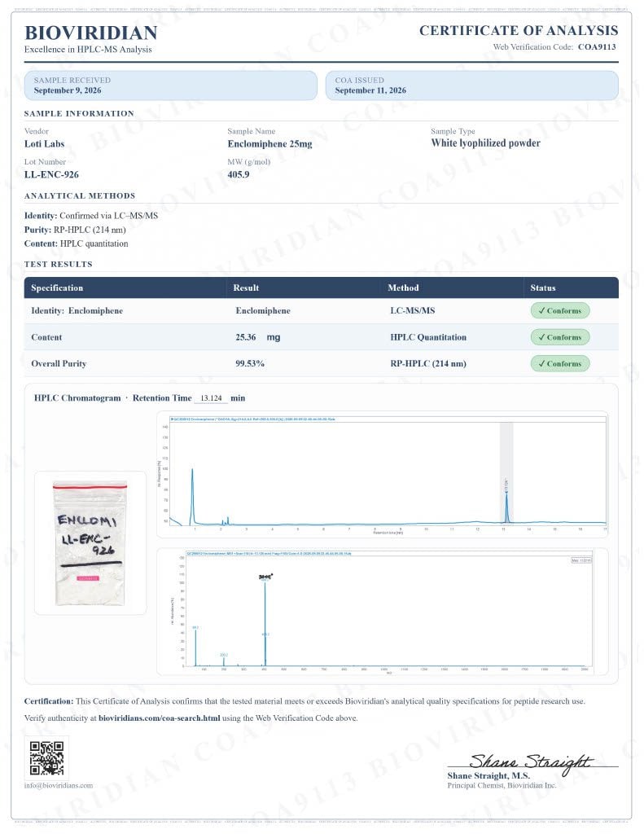644x834 pixels.
Task: Click the LC-MS/MS method cell
Action: click(413, 310)
